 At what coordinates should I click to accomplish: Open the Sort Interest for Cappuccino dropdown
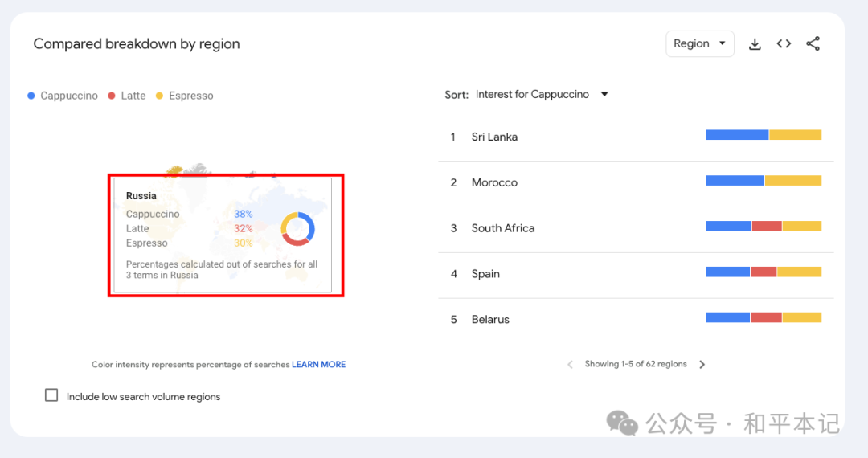(542, 95)
